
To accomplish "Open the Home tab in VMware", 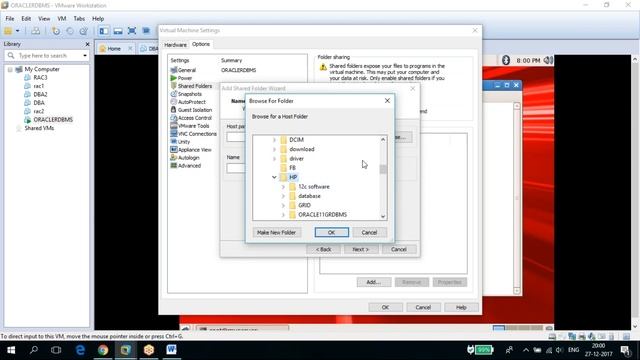I will [x=114, y=49].
